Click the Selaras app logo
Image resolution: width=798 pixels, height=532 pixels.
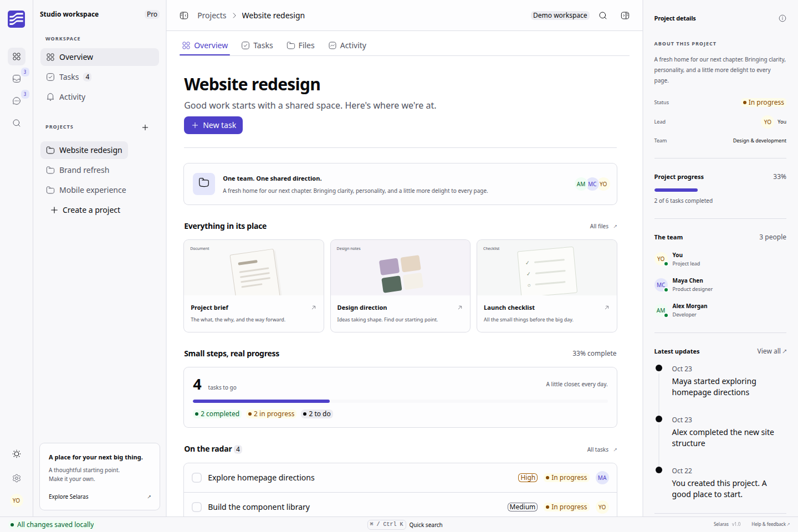16,19
